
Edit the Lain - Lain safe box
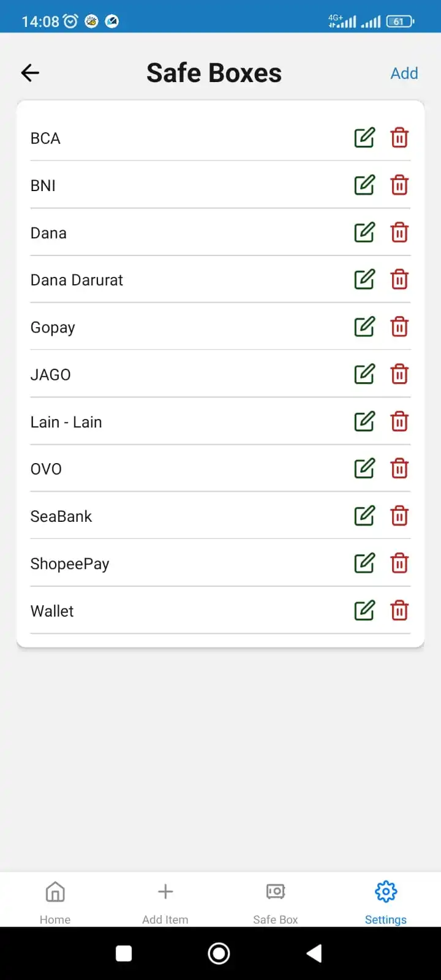pyautogui.click(x=364, y=421)
